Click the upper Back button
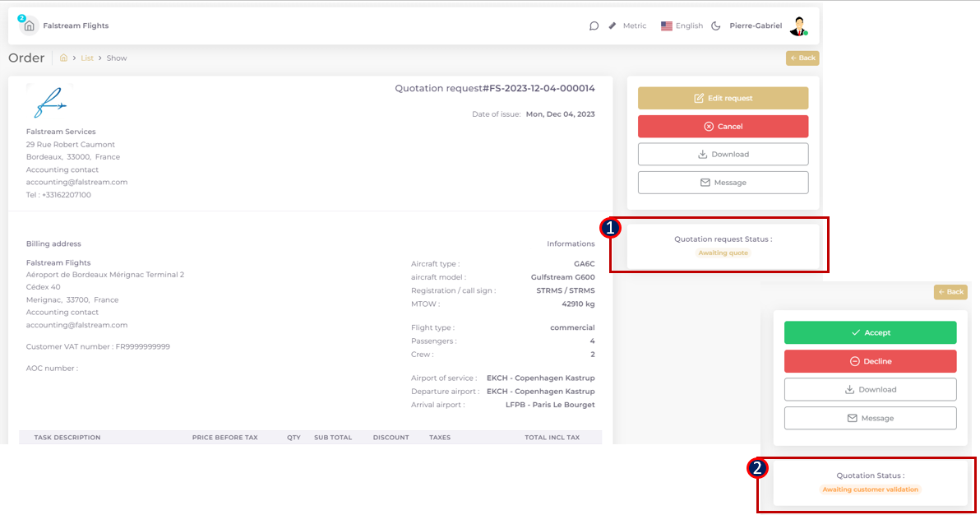The width and height of the screenshot is (980, 515). [x=802, y=58]
